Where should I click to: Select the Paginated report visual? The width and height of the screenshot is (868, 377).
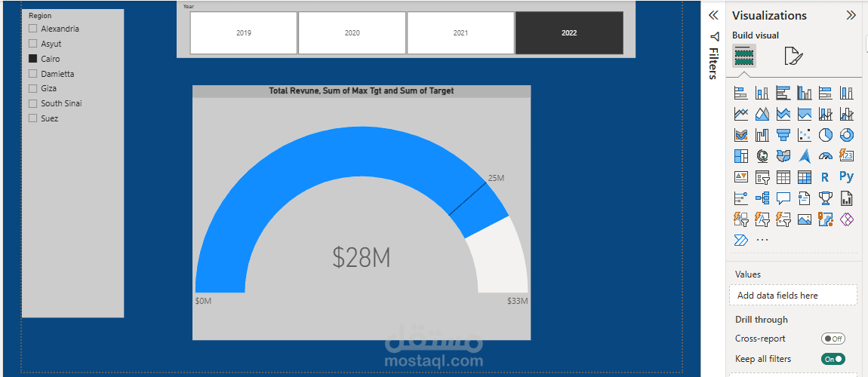point(846,198)
